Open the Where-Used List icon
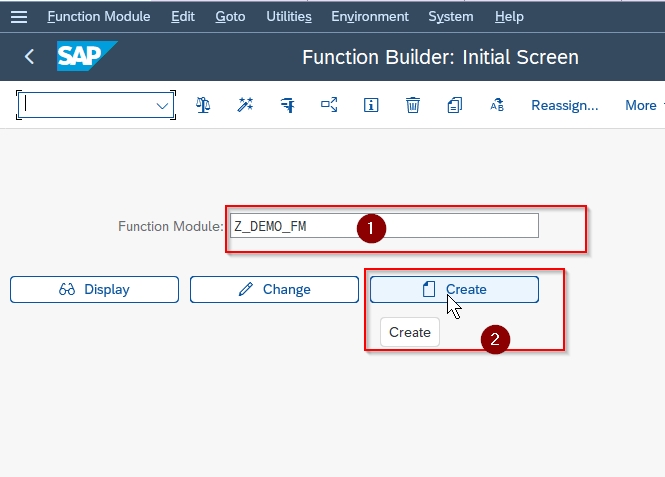 coord(329,105)
